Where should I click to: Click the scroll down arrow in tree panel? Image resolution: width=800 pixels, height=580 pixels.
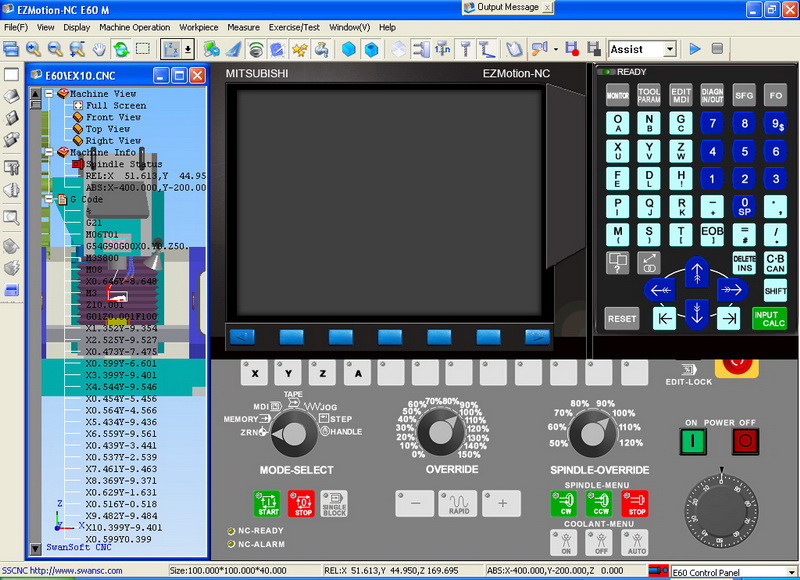click(x=35, y=549)
